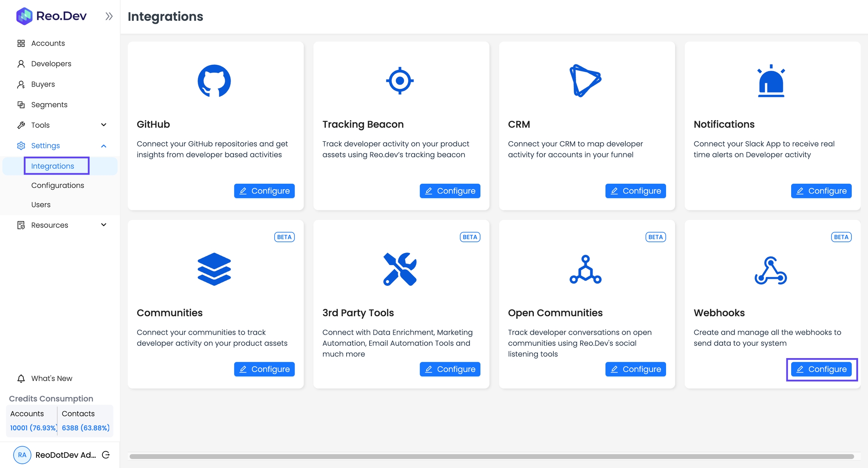Screen dimensions: 868x468
Task: Click the Tracking Beacon crosshair icon
Action: coord(400,81)
